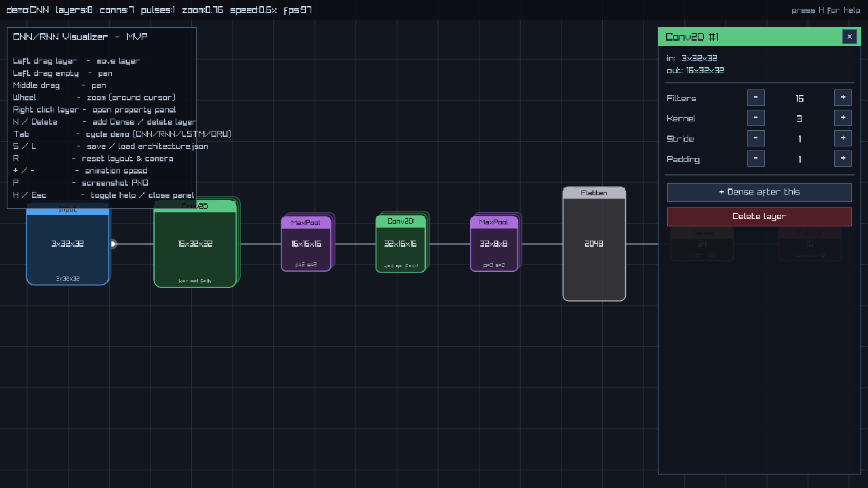Click the 'CNN/RNN Visualizer - MVP' help title
The image size is (868, 488).
pos(80,37)
